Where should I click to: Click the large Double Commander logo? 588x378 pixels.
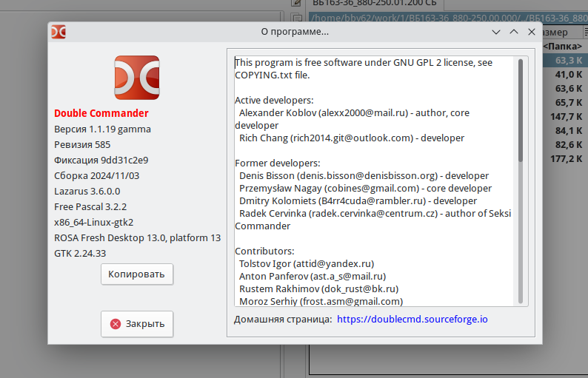point(137,78)
